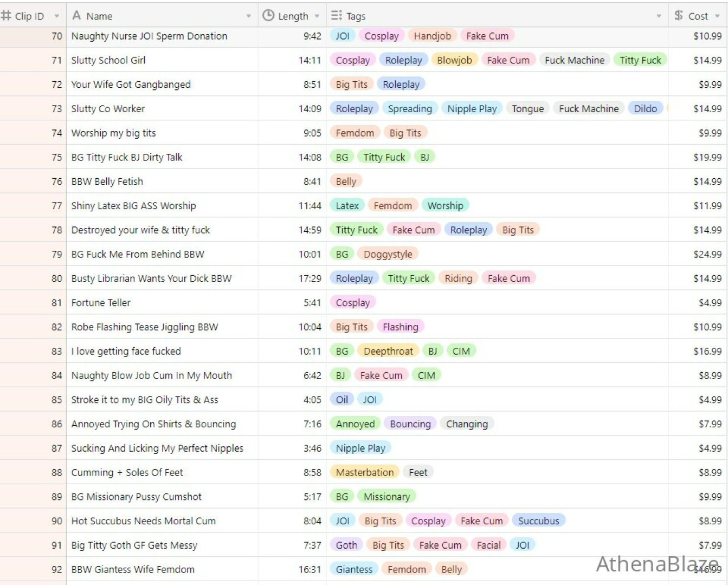
Task: Expand the Cost column menu arrow
Action: [x=717, y=16]
